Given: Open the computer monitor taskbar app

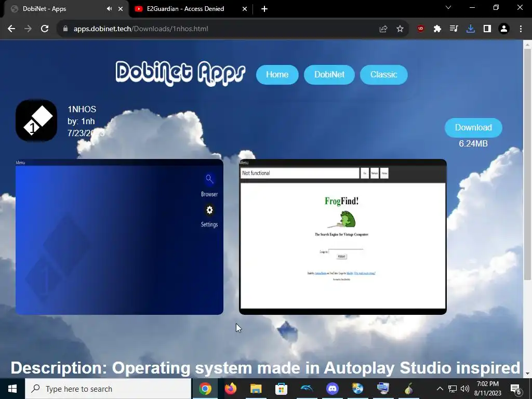Looking at the screenshot, I should click(383, 389).
